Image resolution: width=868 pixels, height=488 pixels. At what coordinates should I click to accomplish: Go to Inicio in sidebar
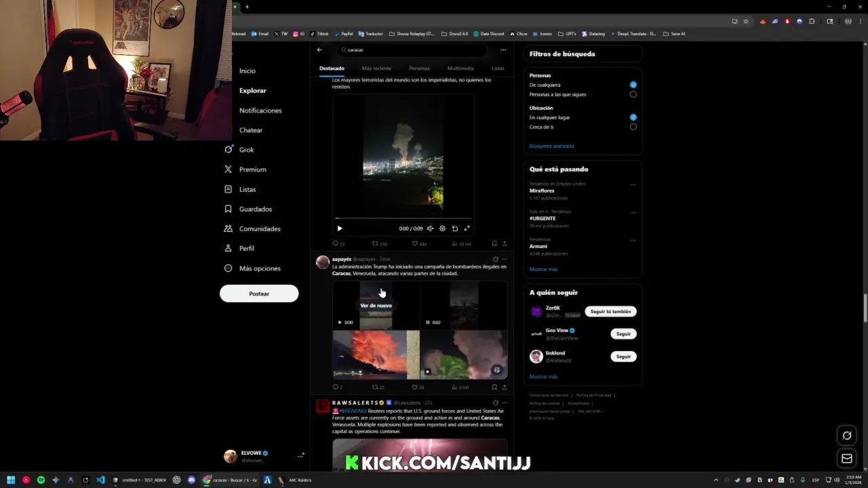(247, 70)
